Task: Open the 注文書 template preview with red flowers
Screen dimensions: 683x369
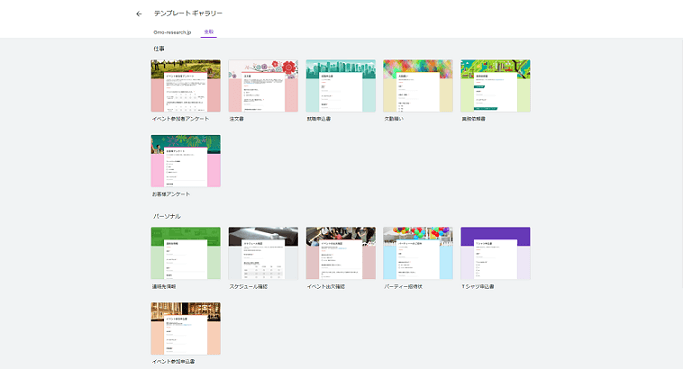Action: [x=263, y=86]
